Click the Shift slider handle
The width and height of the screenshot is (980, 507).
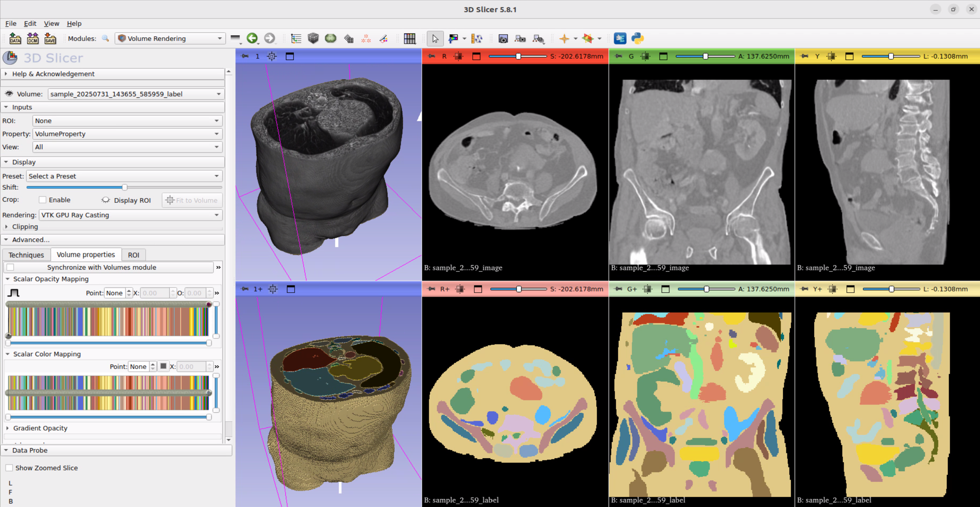pos(124,187)
